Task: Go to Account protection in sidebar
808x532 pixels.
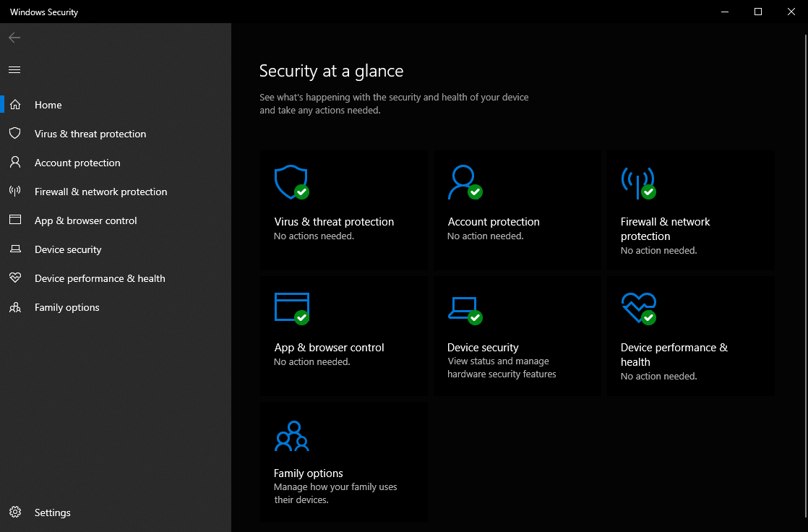Action: point(77,163)
